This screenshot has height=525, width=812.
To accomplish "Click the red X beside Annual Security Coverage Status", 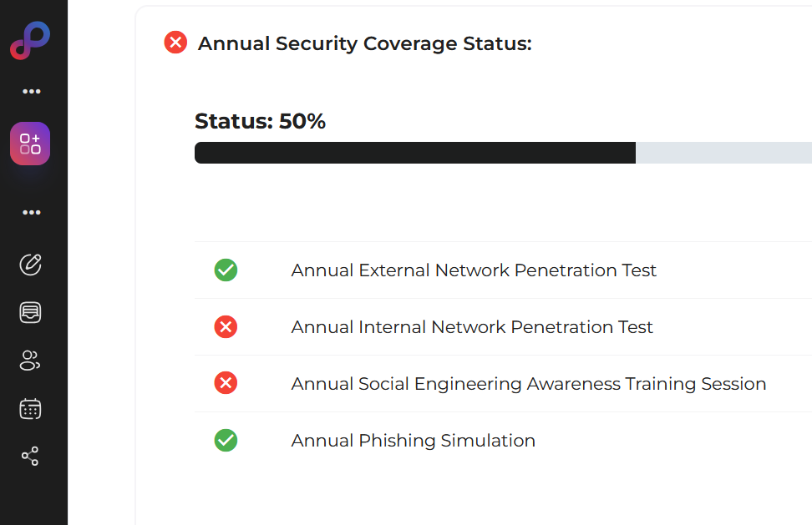I will coord(175,43).
